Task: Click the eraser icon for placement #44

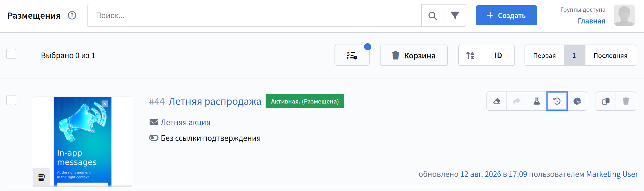Action: tap(497, 101)
